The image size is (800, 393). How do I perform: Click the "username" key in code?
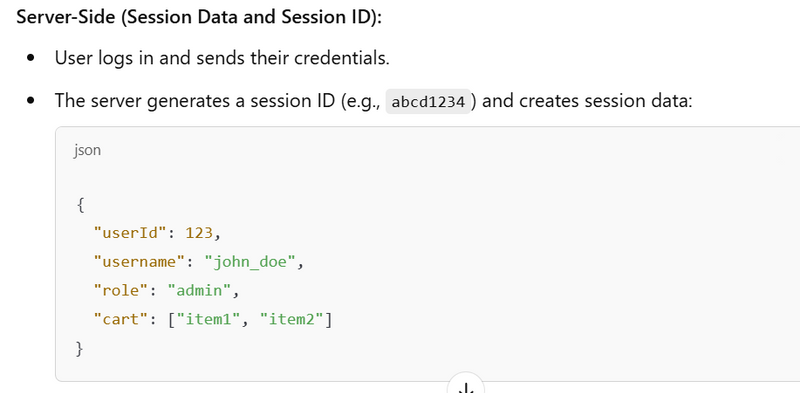[139, 262]
